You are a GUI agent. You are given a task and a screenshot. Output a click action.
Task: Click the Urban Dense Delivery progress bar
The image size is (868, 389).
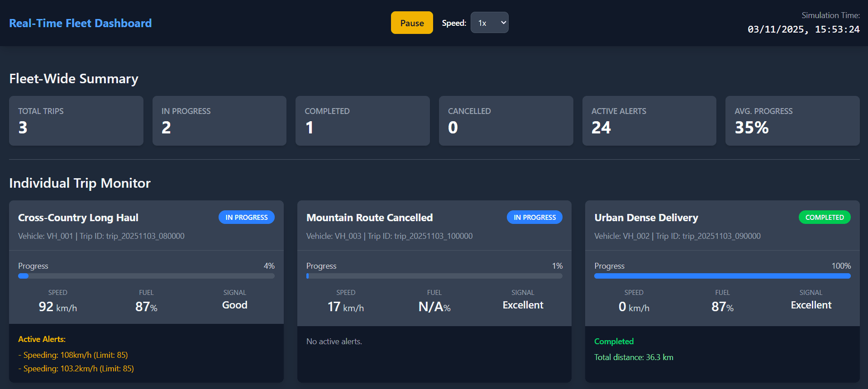(x=722, y=276)
